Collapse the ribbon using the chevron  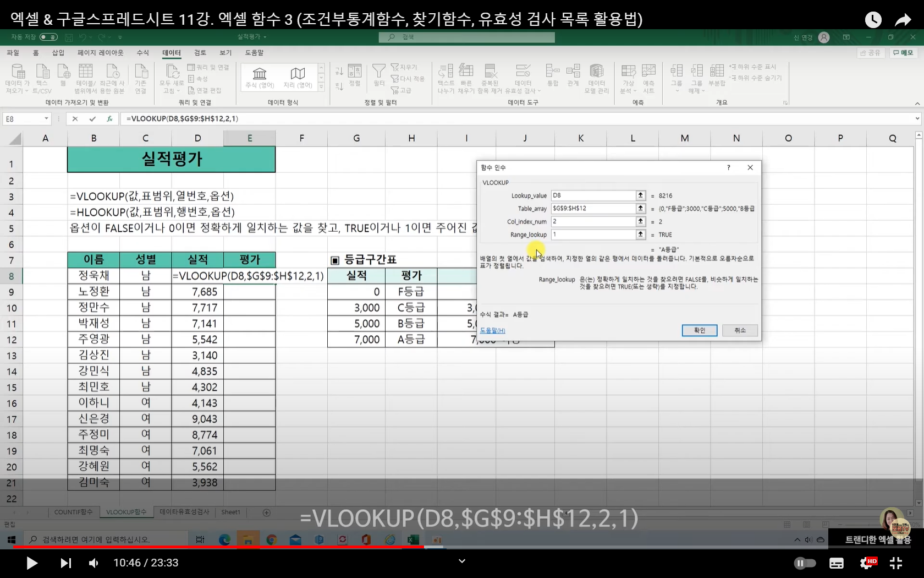(x=917, y=103)
